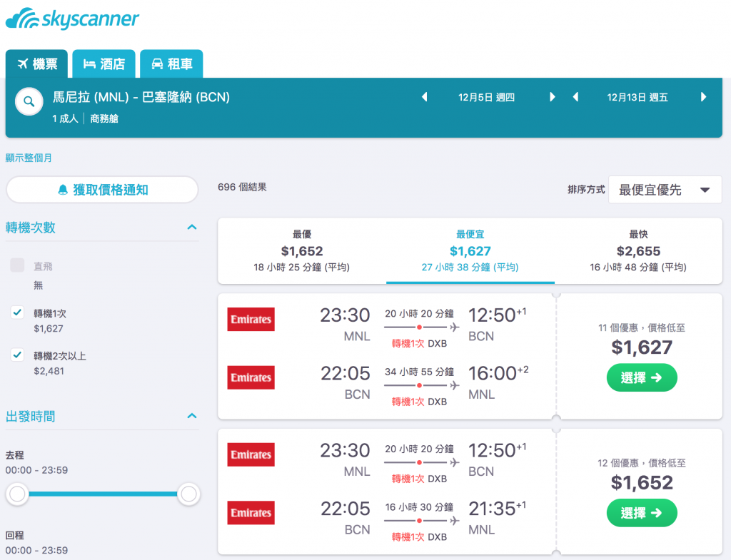Go to next departure date after 12月5日
This screenshot has width=731, height=560.
click(553, 97)
